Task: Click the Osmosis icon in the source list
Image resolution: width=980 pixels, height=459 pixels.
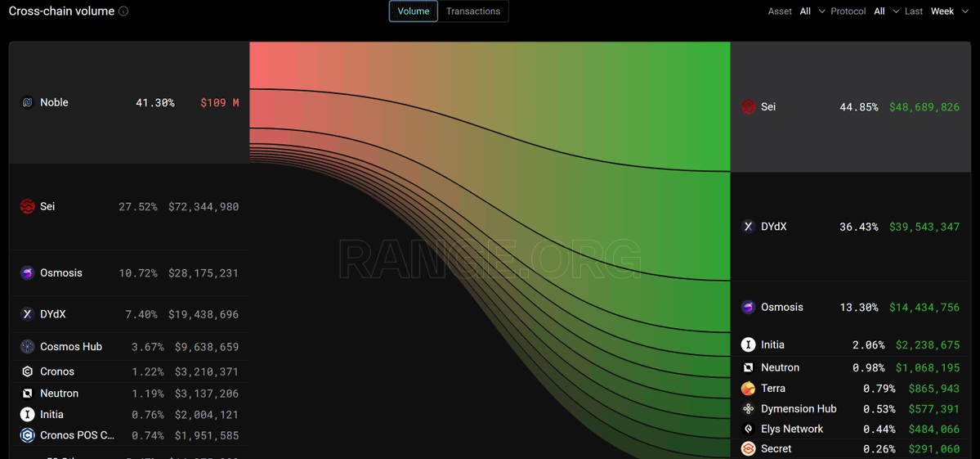Action: [28, 273]
